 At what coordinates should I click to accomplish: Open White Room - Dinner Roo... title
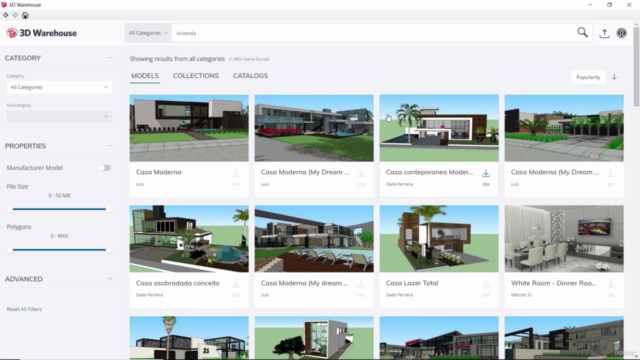point(553,283)
